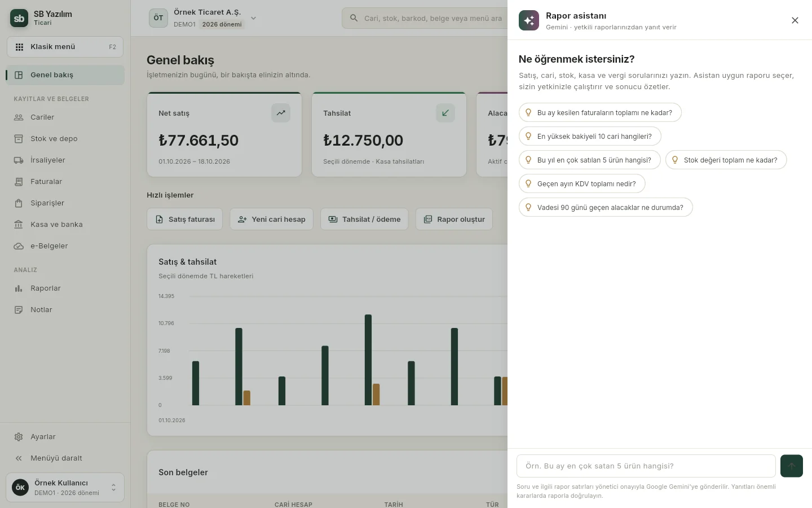This screenshot has width=812, height=508.
Task: Open the Stok ve depo section
Action: (65, 139)
